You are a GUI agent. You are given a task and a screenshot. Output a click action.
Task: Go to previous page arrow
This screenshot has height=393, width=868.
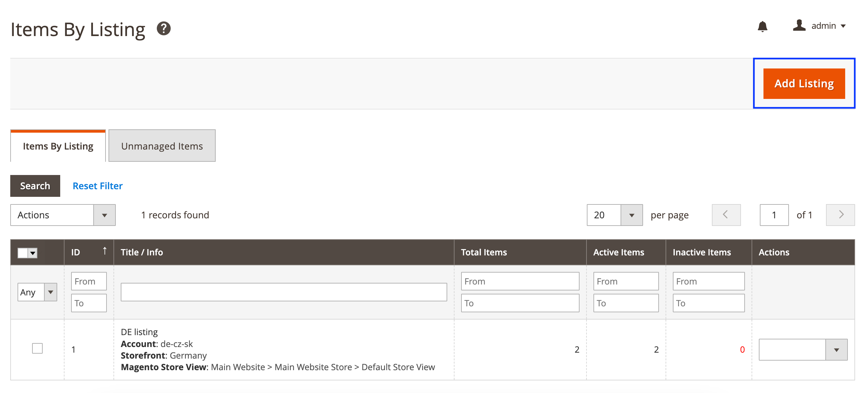[x=726, y=215]
